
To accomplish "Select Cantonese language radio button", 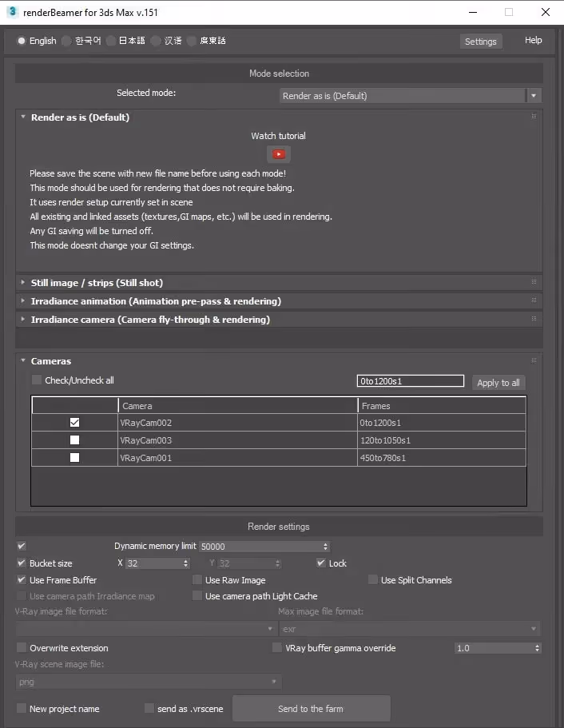I will (191, 41).
